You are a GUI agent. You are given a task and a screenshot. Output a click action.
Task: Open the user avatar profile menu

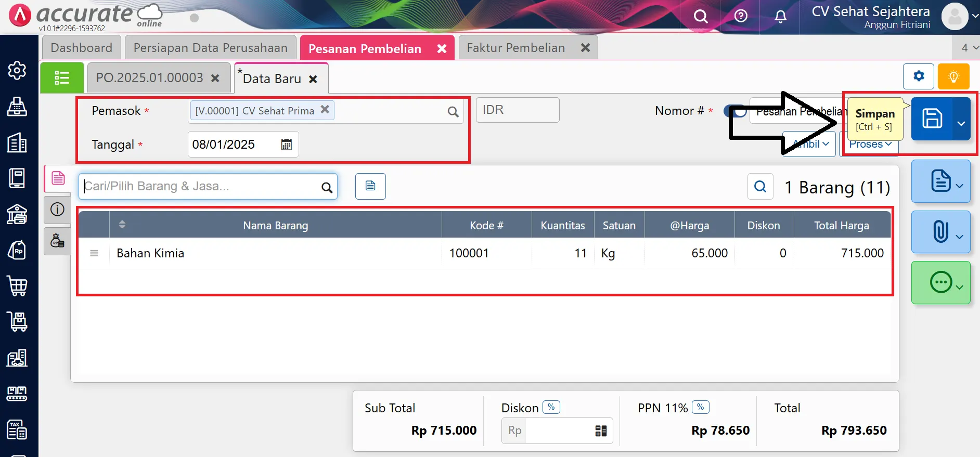(x=955, y=17)
